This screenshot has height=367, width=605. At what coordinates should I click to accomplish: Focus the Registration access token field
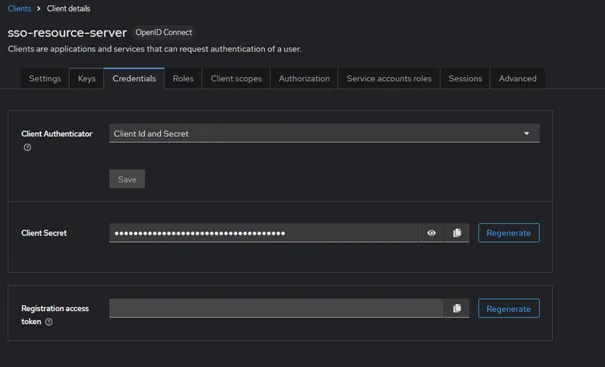(276, 308)
